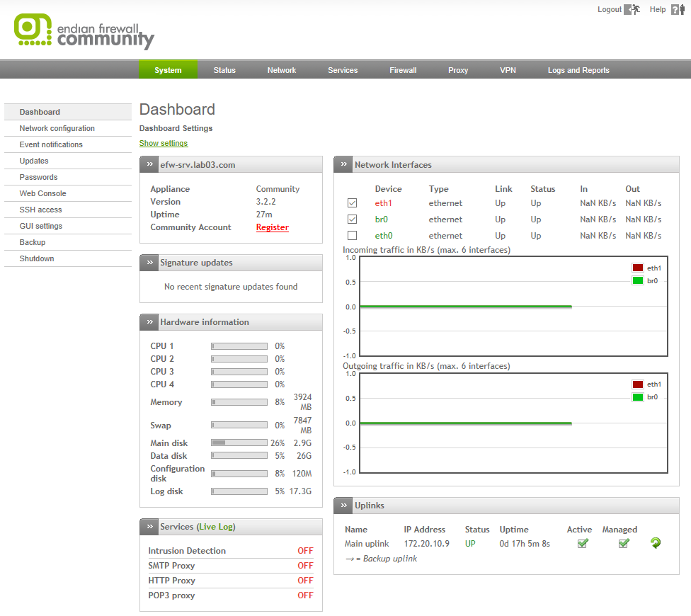The width and height of the screenshot is (691, 616).
Task: Click the CPU 1 usage bar
Action: click(x=239, y=346)
